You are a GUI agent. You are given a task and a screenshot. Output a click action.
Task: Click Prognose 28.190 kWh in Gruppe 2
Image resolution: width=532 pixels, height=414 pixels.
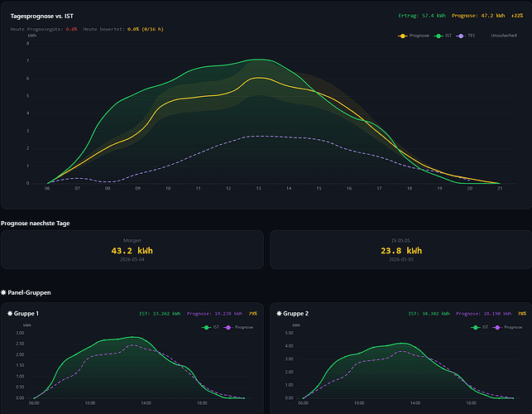(483, 314)
